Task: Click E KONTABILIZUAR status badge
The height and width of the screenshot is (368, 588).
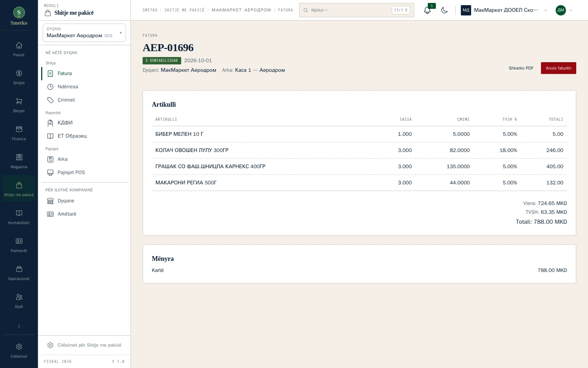Action: tap(162, 61)
